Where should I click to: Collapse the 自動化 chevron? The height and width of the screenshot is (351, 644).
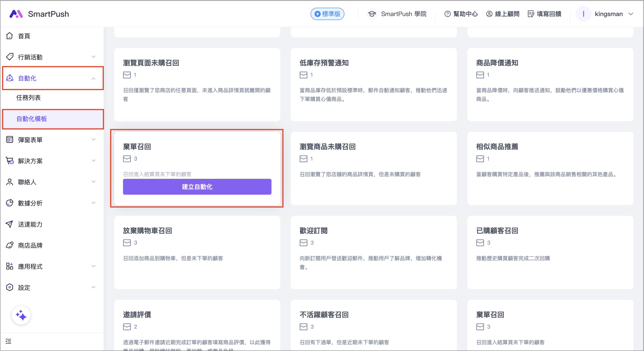[x=94, y=78]
